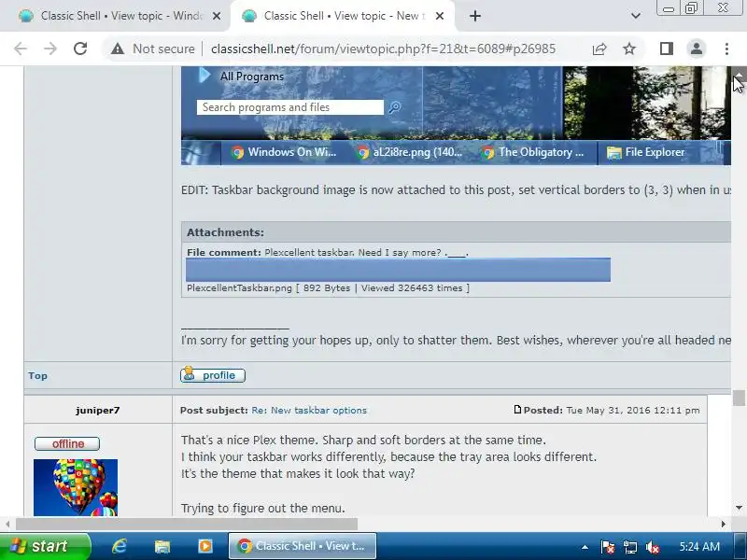
Task: Click juniper7 username
Action: tap(98, 410)
